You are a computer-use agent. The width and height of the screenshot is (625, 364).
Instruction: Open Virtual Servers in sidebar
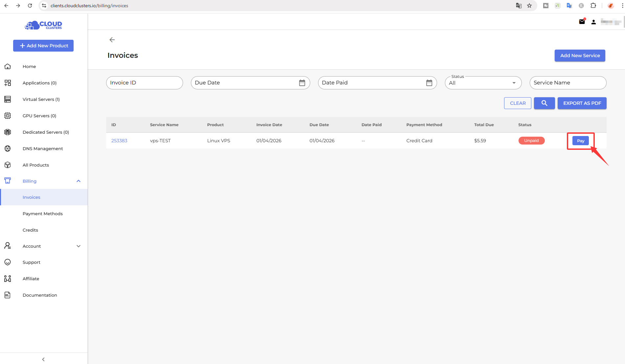pos(41,99)
